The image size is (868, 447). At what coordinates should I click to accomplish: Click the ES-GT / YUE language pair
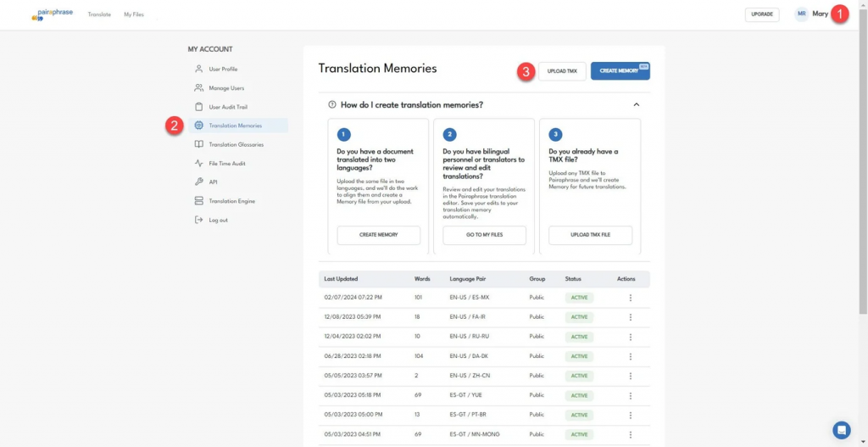(x=465, y=395)
